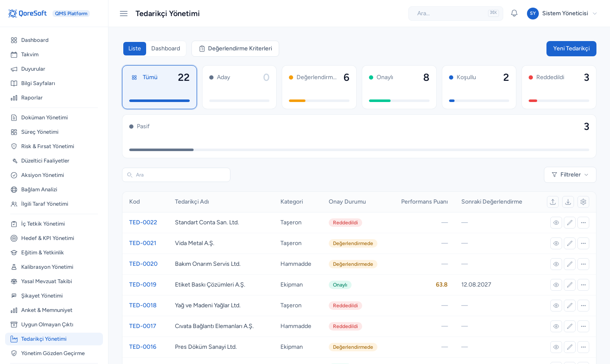The image size is (610, 364).
Task: Open the notifications bell
Action: click(514, 14)
